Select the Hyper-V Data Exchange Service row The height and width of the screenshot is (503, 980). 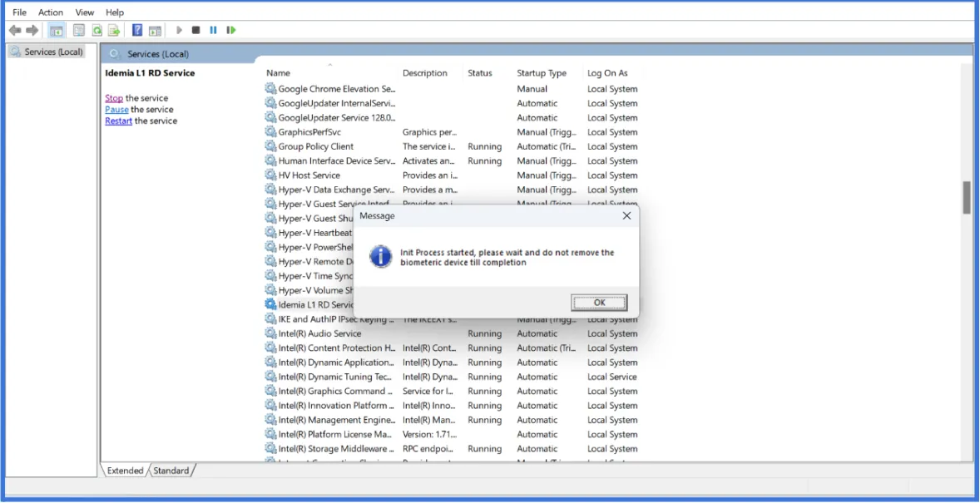(x=453, y=190)
